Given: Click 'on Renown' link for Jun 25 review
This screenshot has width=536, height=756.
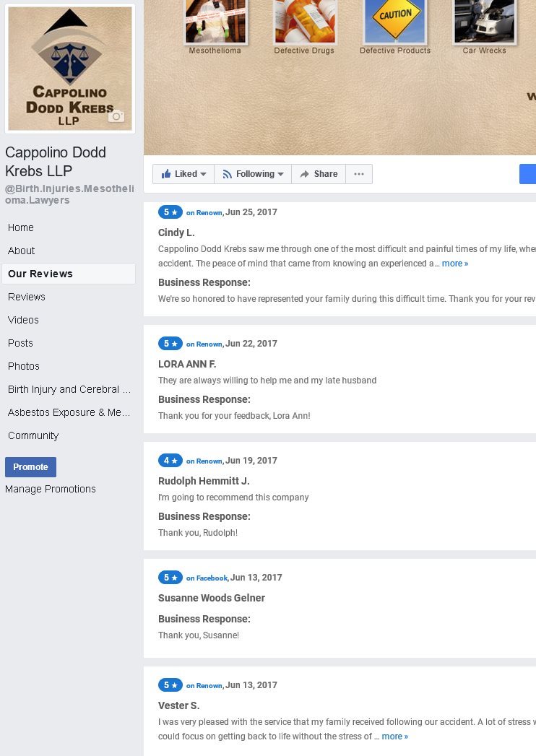Looking at the screenshot, I should [204, 212].
